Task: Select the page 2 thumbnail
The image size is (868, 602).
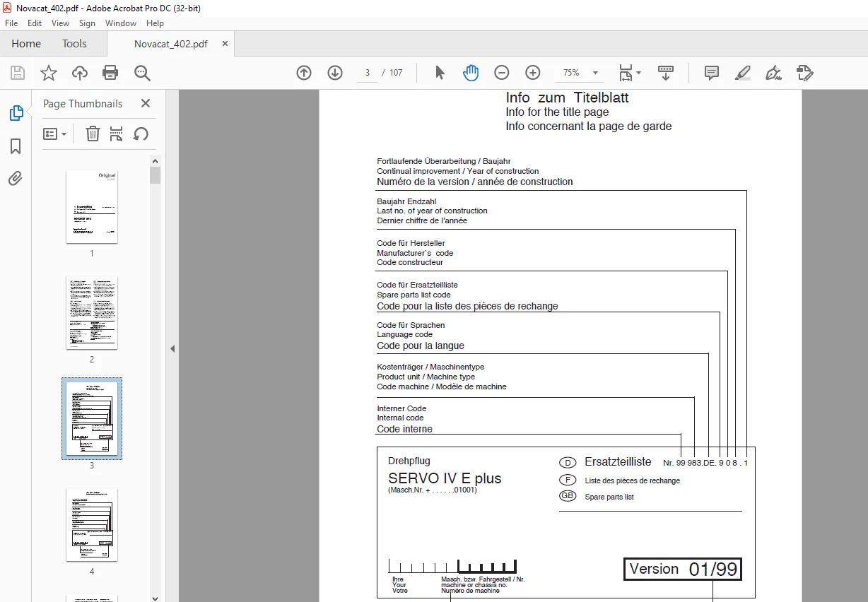Action: coord(92,312)
